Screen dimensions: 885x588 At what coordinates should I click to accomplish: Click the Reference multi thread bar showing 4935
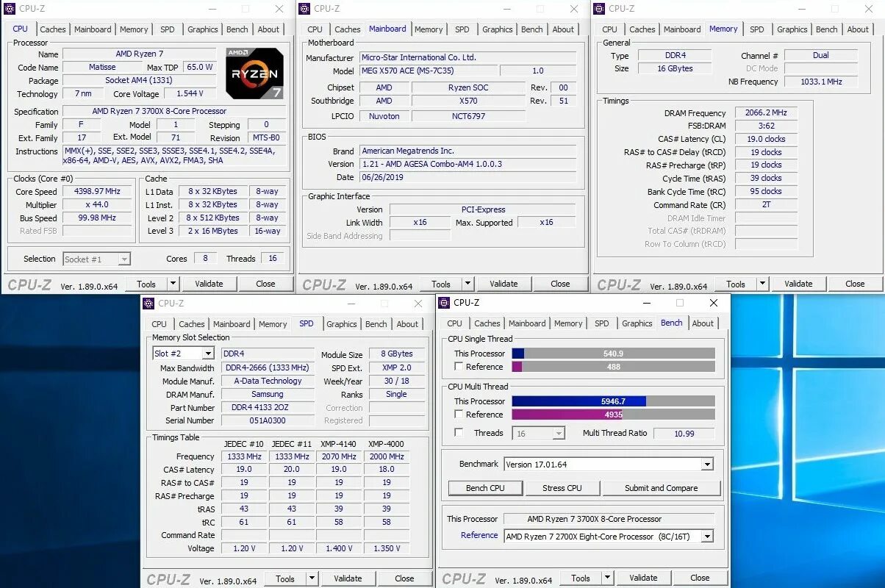[613, 415]
